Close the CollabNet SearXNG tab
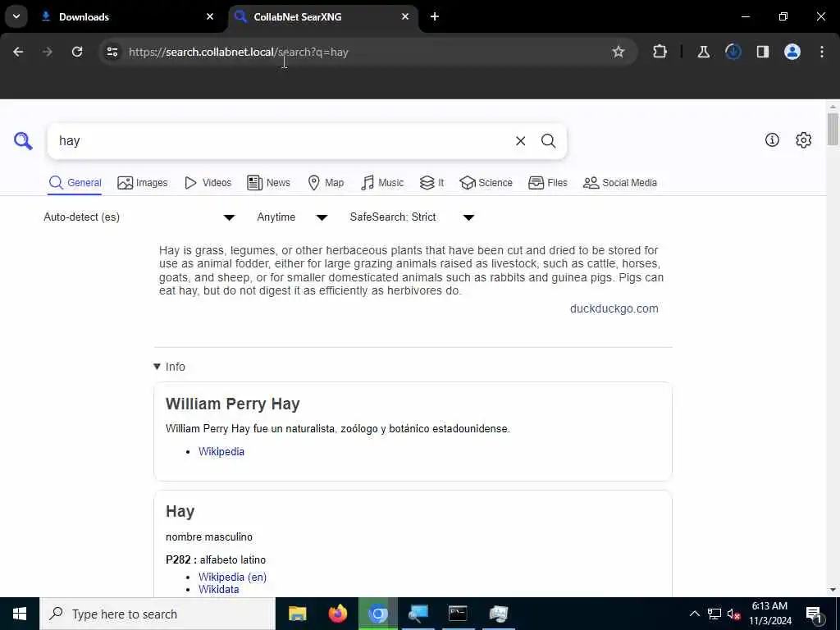The height and width of the screenshot is (630, 840). coord(405,16)
